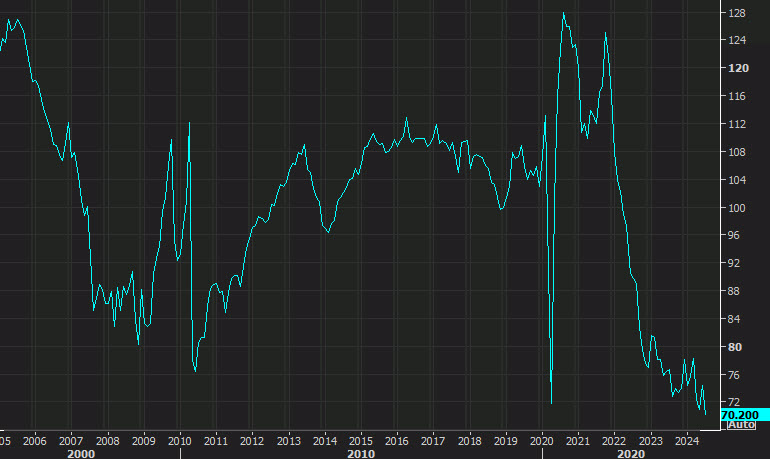770x459 pixels.
Task: Select the current value label 70.200
Action: click(x=744, y=415)
